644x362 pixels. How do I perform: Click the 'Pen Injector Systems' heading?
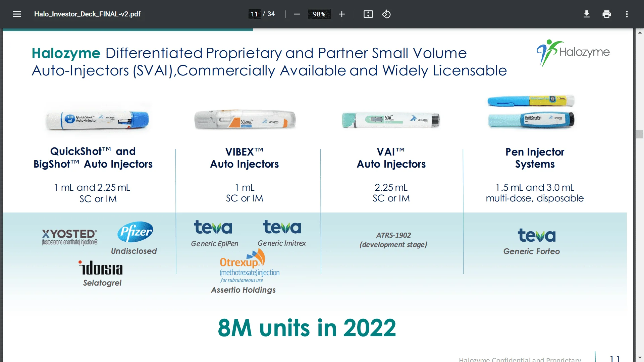[535, 158]
